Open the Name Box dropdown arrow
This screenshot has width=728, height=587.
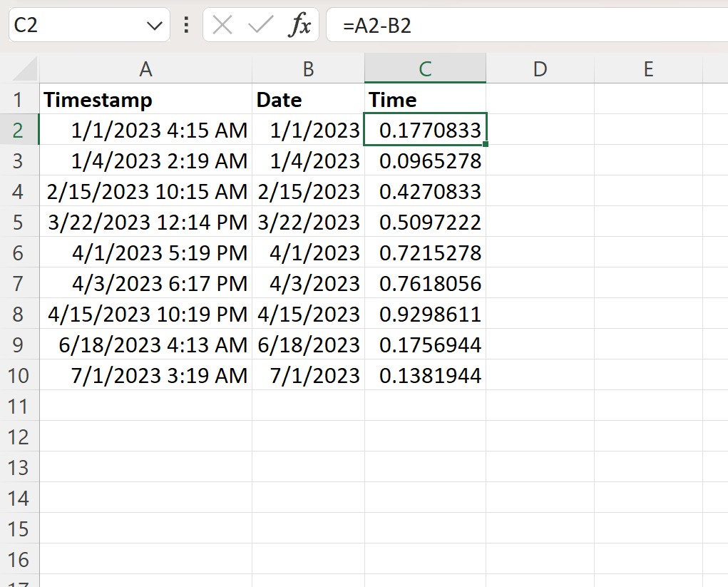[x=155, y=24]
